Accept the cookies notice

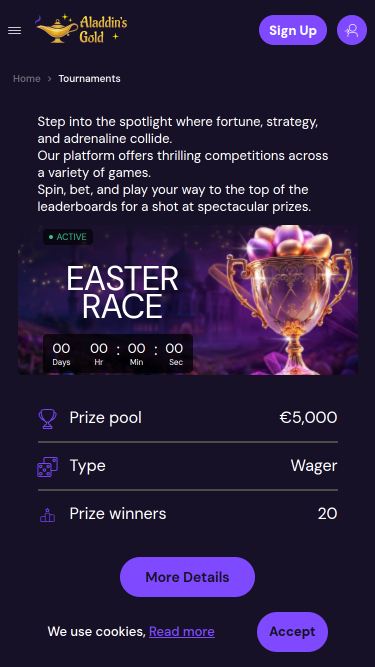[x=293, y=632]
